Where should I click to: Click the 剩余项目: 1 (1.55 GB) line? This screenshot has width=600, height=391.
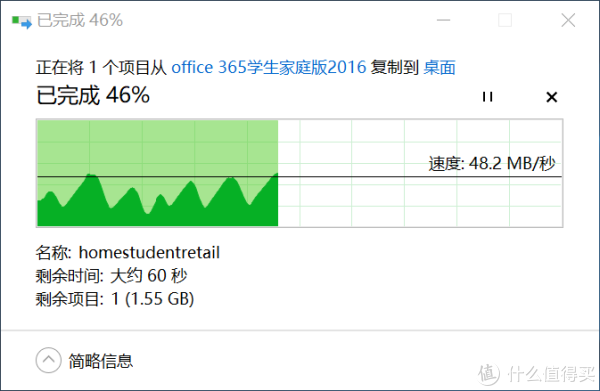pyautogui.click(x=115, y=299)
